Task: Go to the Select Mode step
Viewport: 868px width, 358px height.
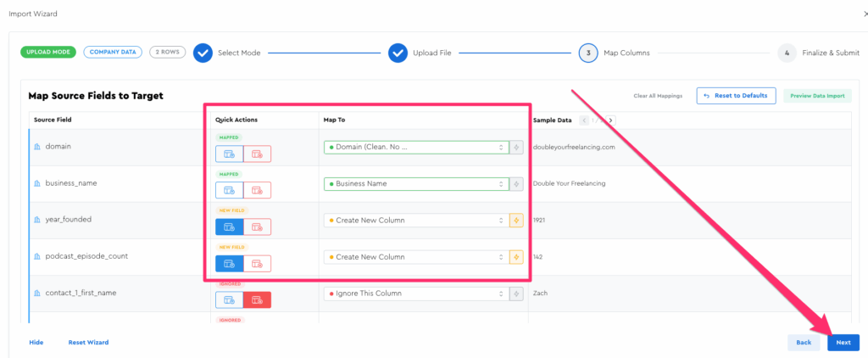Action: click(203, 53)
